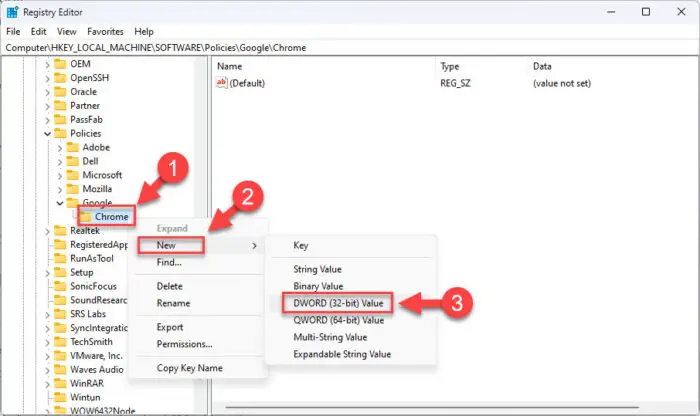Click the OEM folder icon
Viewport: 700px width, 416px height.
point(60,64)
